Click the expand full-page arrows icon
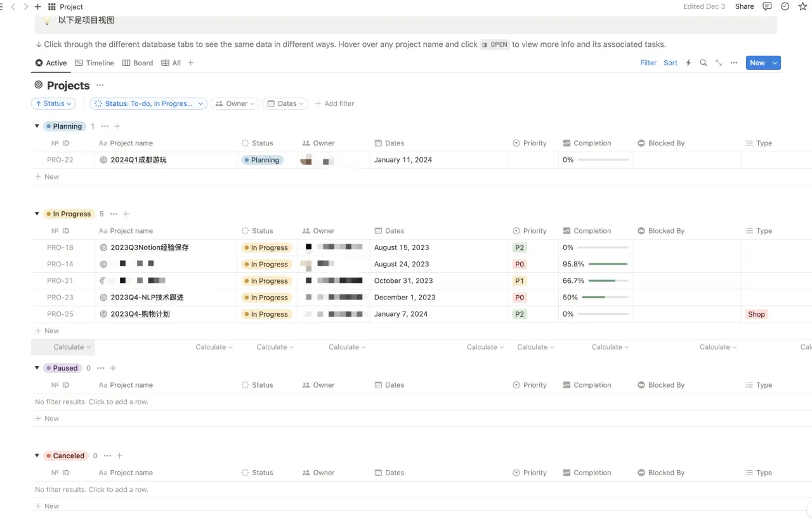 point(718,63)
